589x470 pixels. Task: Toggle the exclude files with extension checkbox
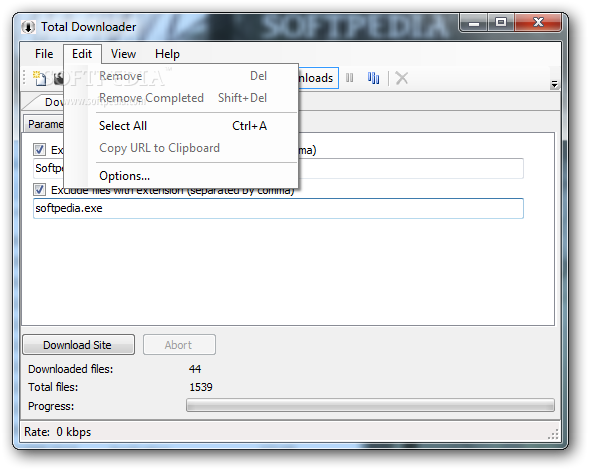point(39,190)
